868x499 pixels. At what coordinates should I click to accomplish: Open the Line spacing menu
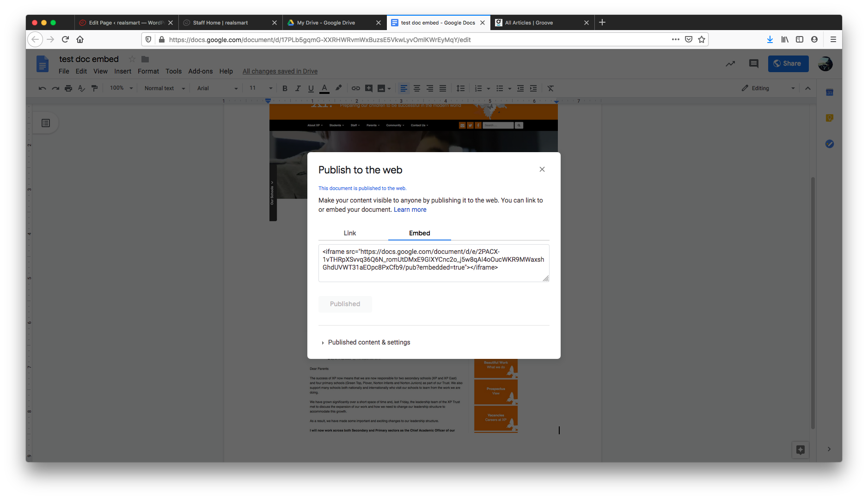(460, 88)
